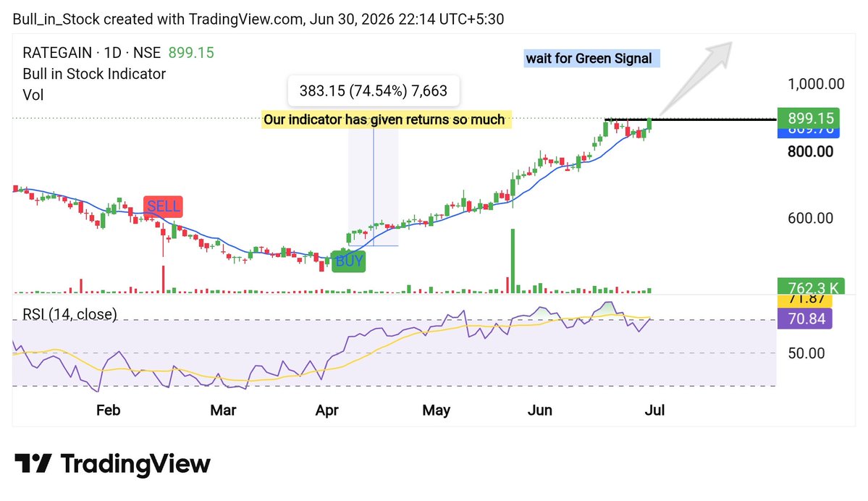This screenshot has height=501, width=868.
Task: Click the 383.15 (74.54%) 7,663 measurement label
Action: coord(374,90)
